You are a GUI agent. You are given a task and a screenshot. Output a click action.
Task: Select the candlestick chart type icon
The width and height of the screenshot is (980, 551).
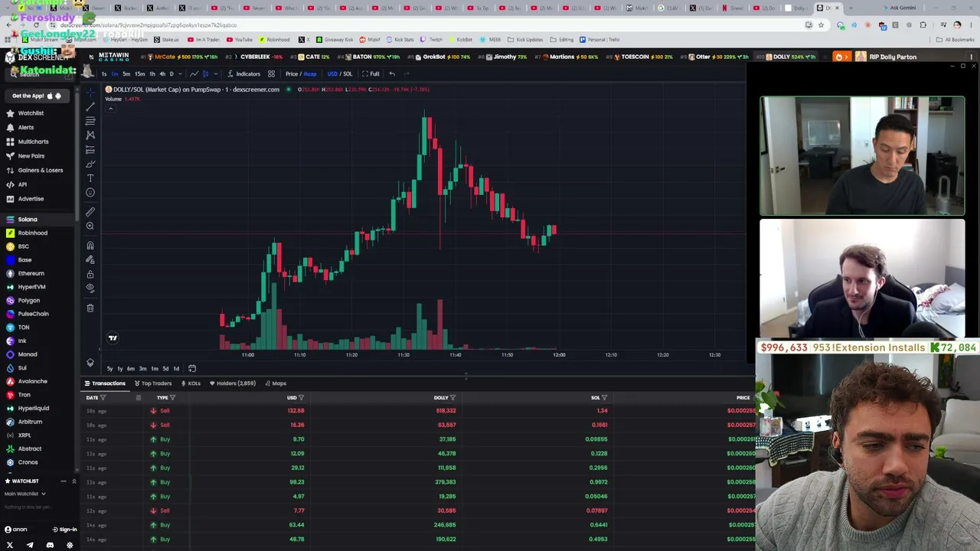205,74
